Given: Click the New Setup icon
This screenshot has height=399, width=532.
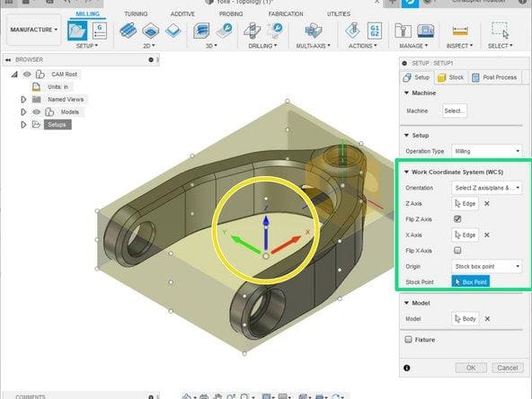Looking at the screenshot, I should coord(77,31).
